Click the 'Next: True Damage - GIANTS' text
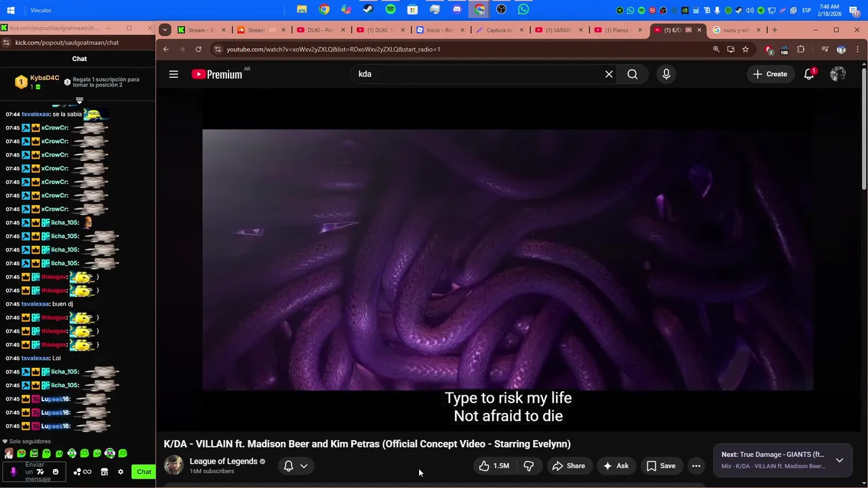 (x=773, y=455)
